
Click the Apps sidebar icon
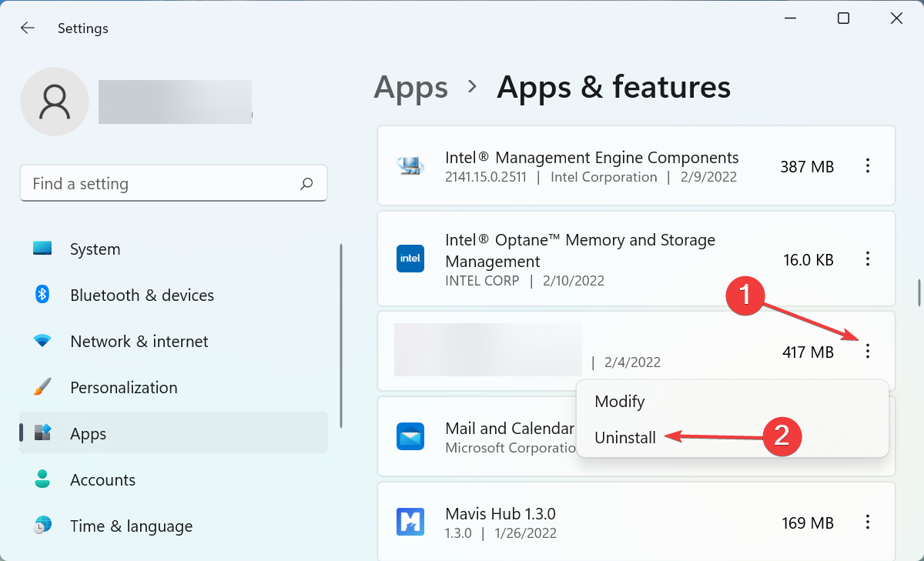[42, 433]
